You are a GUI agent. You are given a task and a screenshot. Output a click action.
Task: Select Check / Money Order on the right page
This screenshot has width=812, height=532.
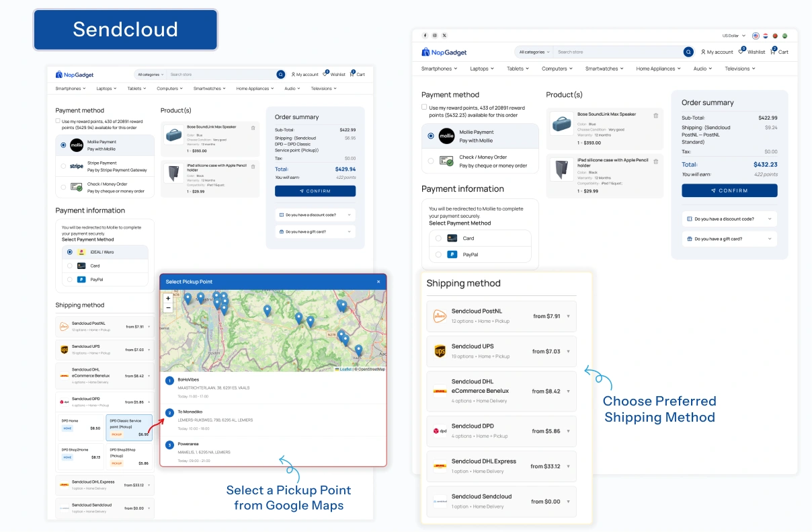coord(431,161)
